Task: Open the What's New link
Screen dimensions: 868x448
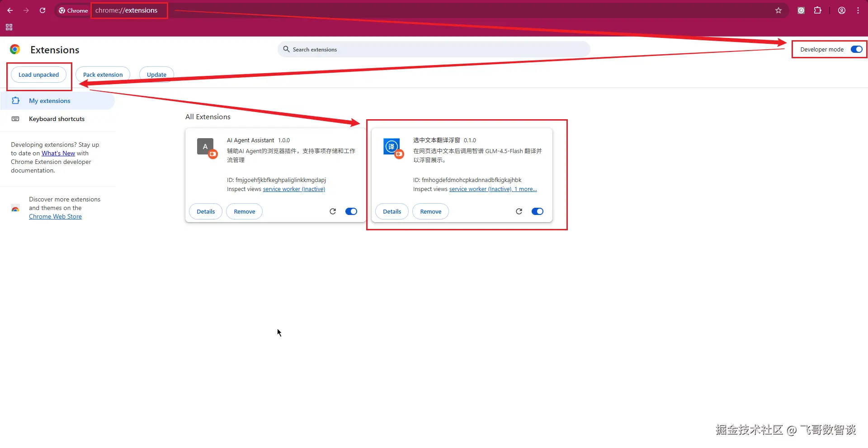Action: point(58,153)
